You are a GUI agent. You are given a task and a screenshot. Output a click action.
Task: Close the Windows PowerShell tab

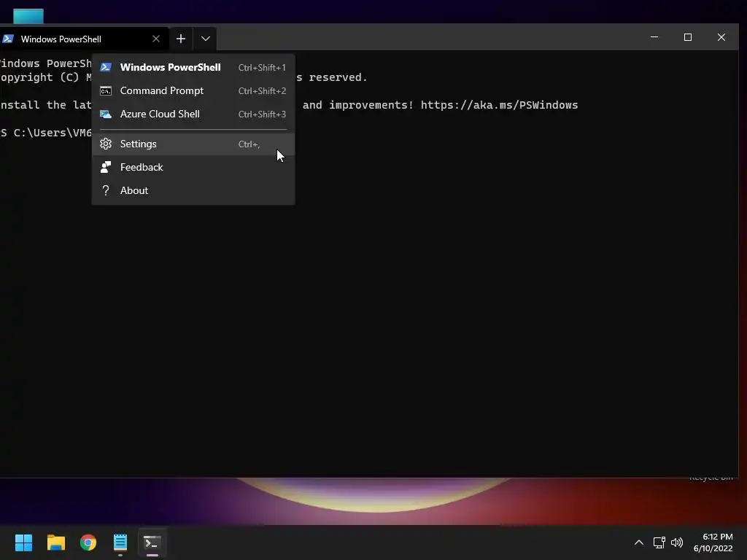coord(156,39)
